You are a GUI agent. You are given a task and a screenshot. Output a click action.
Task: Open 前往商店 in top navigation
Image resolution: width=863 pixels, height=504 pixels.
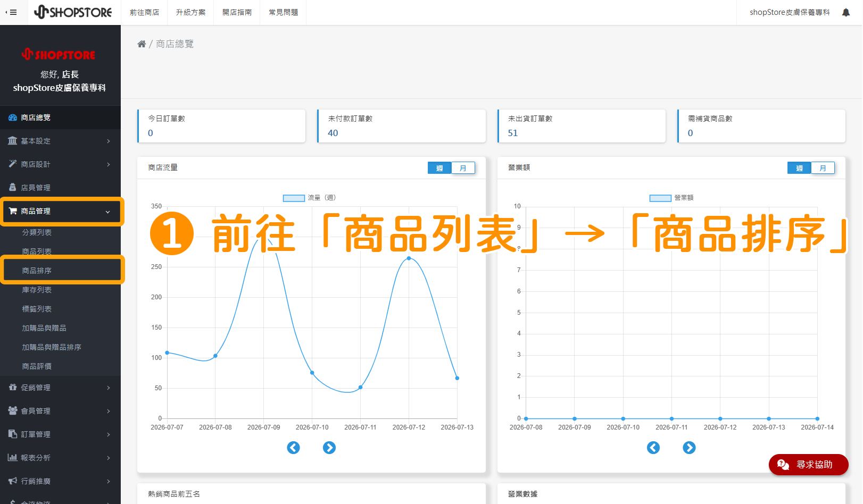point(144,12)
